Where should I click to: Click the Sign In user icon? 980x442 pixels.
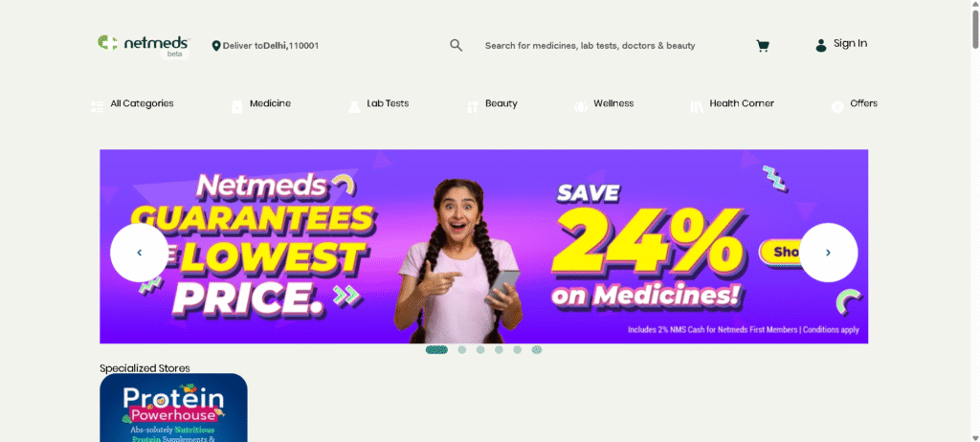coord(821,45)
